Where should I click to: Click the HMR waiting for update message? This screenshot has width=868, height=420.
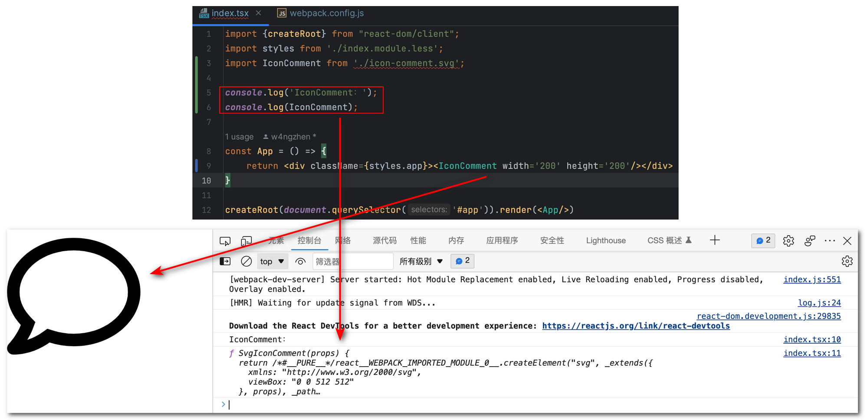coord(332,303)
